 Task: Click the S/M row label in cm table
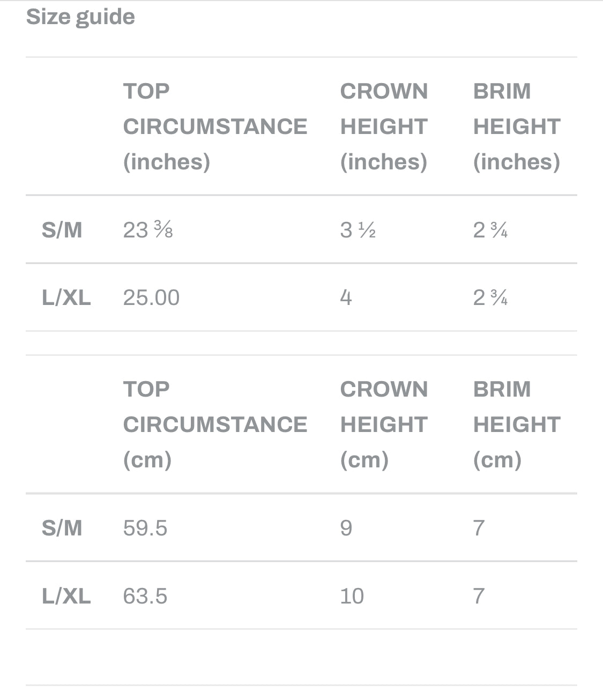click(x=62, y=528)
